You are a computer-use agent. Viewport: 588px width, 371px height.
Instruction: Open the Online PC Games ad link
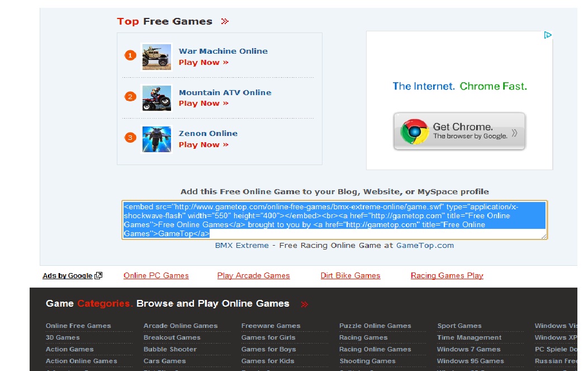point(156,276)
